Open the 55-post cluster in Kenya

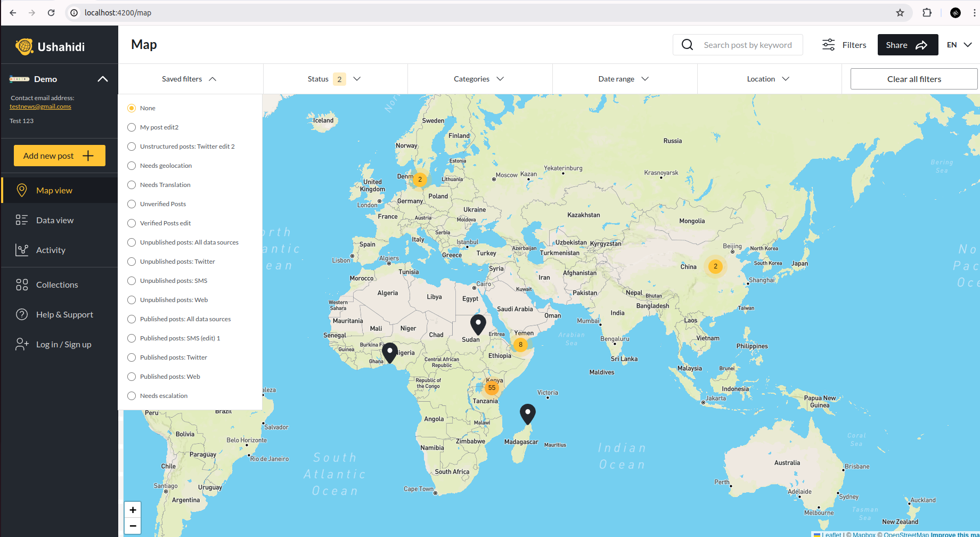pyautogui.click(x=492, y=388)
